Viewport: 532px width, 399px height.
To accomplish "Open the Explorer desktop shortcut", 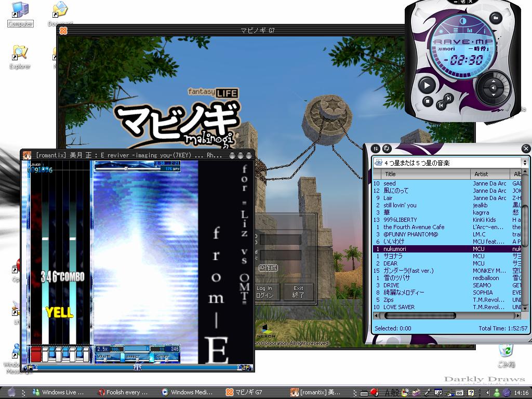I will click(x=20, y=57).
